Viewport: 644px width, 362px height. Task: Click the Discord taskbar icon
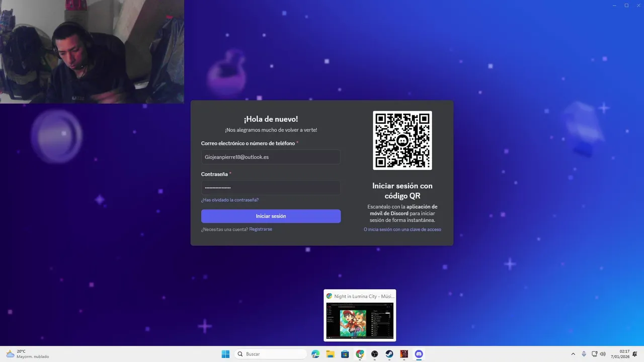pos(419,354)
